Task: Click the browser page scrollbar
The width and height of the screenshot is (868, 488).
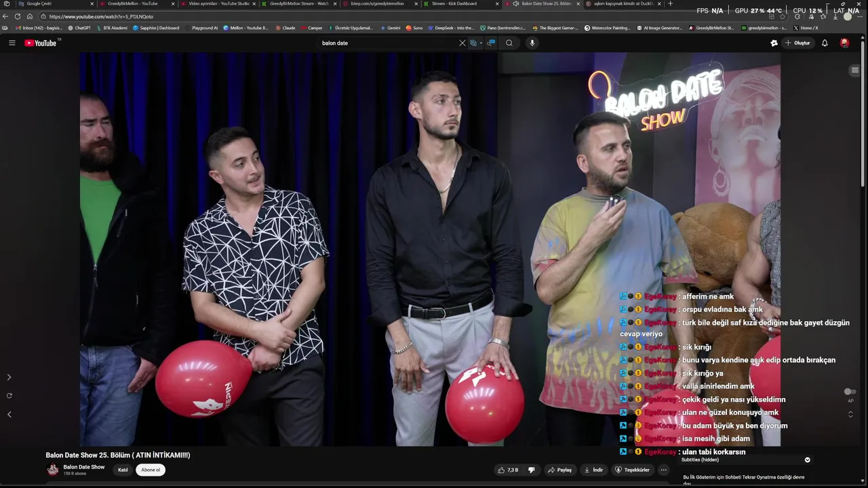Action: coord(863,115)
